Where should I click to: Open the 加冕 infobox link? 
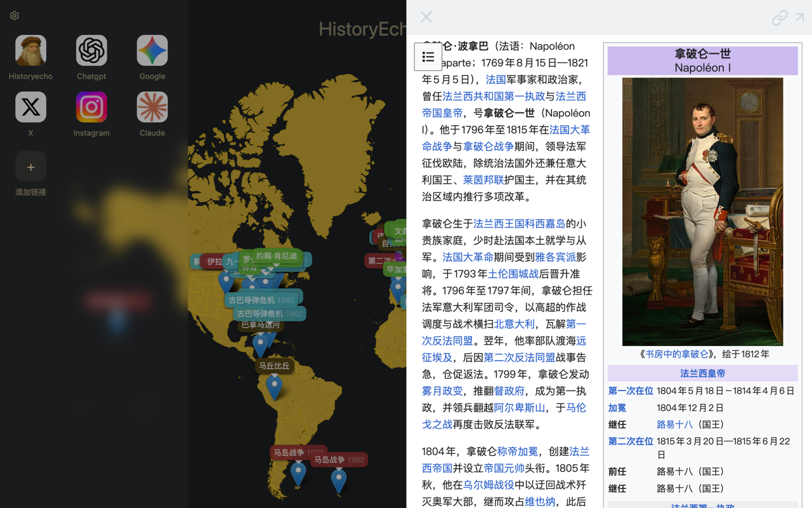click(x=617, y=408)
